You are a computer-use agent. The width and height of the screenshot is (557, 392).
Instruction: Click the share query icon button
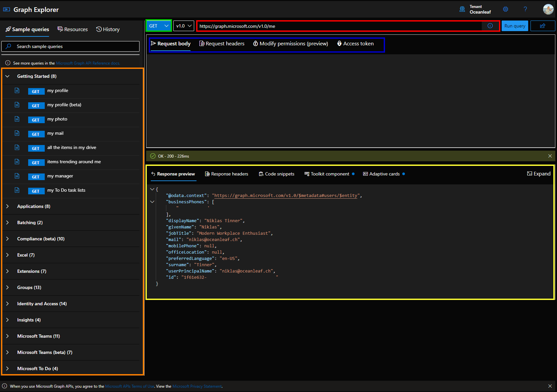tap(543, 26)
